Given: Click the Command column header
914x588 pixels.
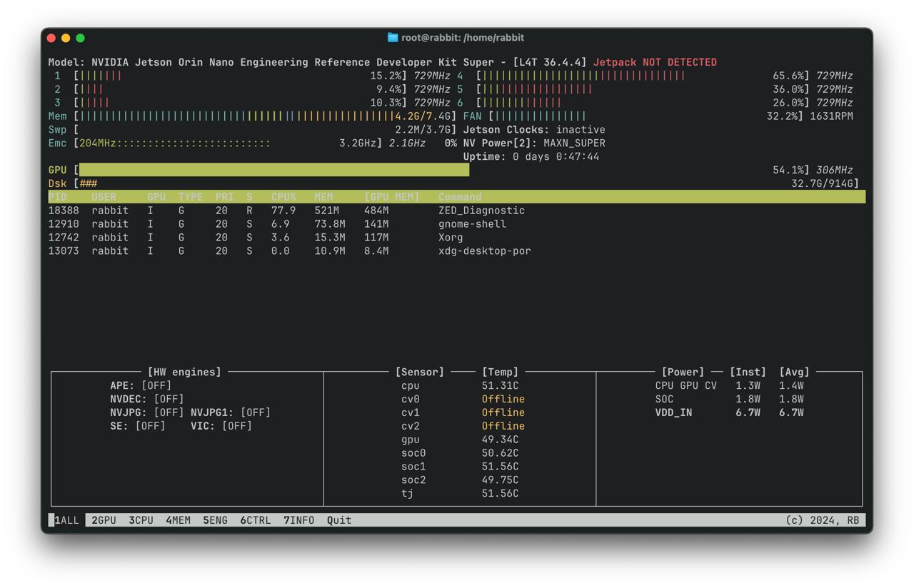Looking at the screenshot, I should coord(460,197).
